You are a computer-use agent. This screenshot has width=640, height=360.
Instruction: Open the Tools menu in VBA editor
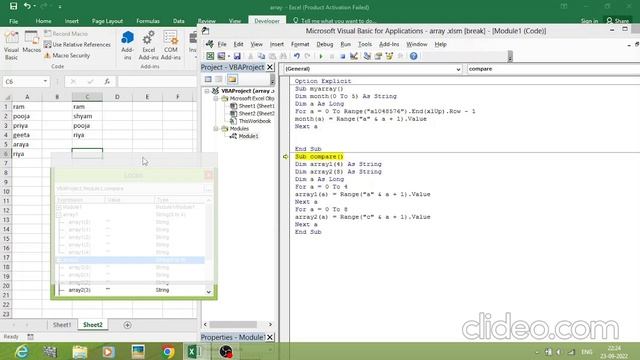tap(364, 44)
